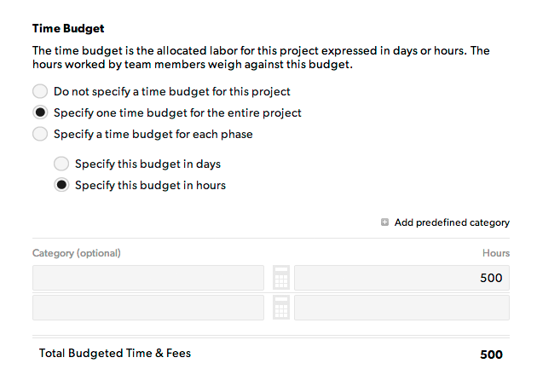Image resolution: width=537 pixels, height=392 pixels.
Task: Click the Hours field containing 500
Action: pos(401,278)
